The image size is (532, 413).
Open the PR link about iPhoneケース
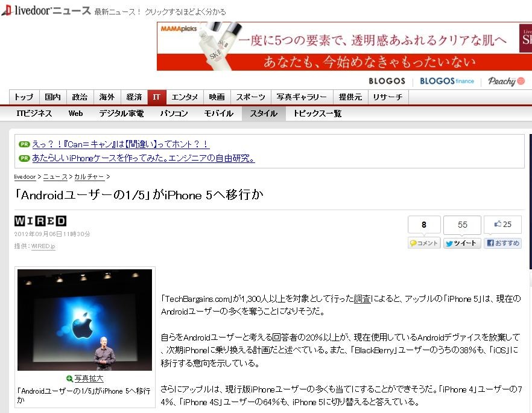pyautogui.click(x=144, y=158)
